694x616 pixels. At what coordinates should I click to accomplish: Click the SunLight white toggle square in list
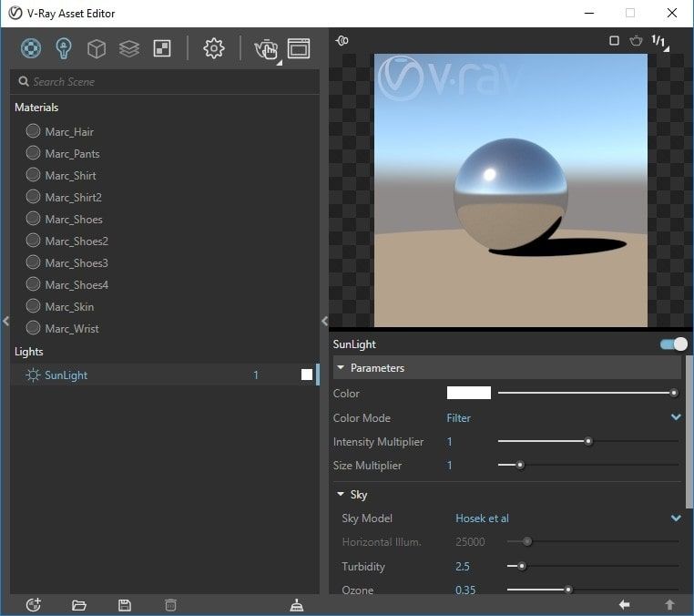(x=307, y=375)
